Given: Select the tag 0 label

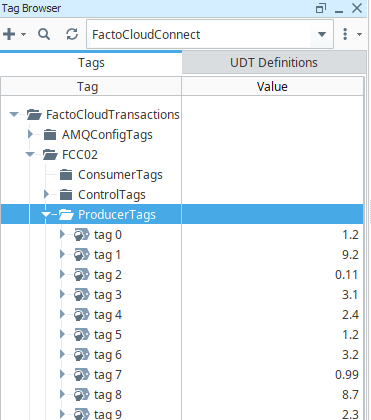Looking at the screenshot, I should [x=108, y=235].
